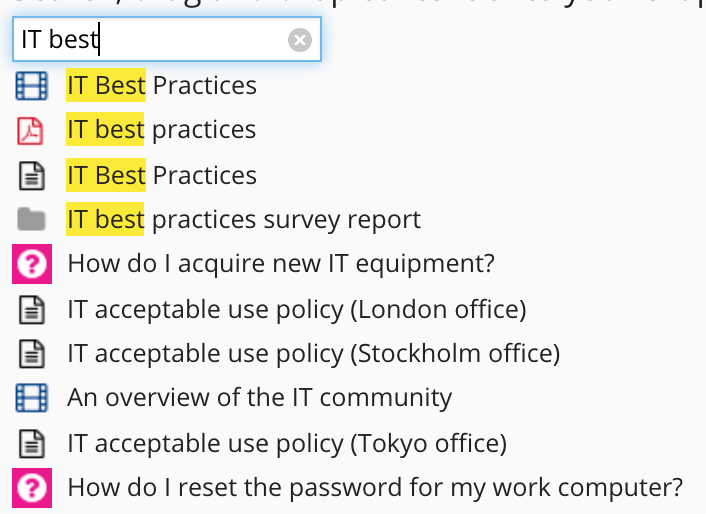The image size is (706, 514).
Task: Select 'IT acceptable use policy (Tokyo office)'
Action: click(x=287, y=443)
